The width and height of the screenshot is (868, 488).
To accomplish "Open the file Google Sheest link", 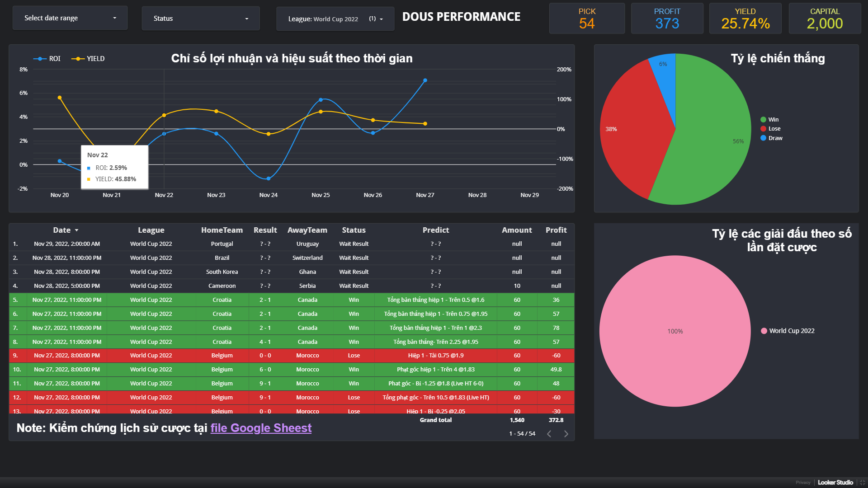I will point(261,428).
